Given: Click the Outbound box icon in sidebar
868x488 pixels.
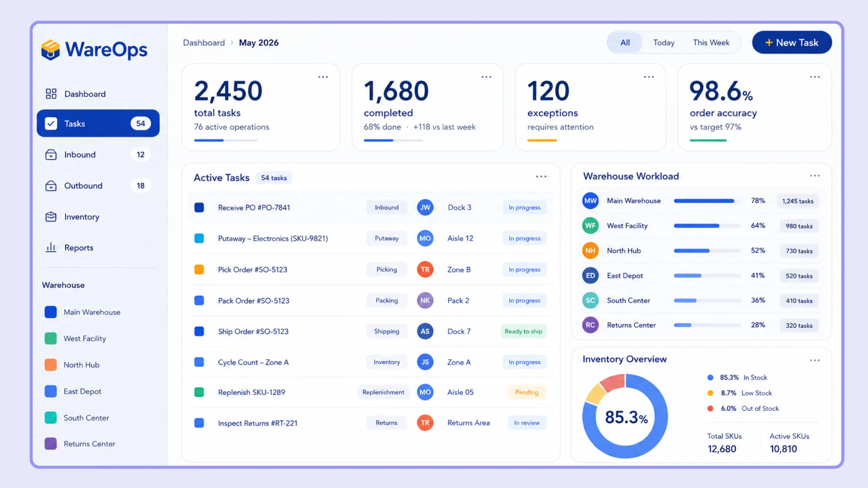Looking at the screenshot, I should pos(51,186).
